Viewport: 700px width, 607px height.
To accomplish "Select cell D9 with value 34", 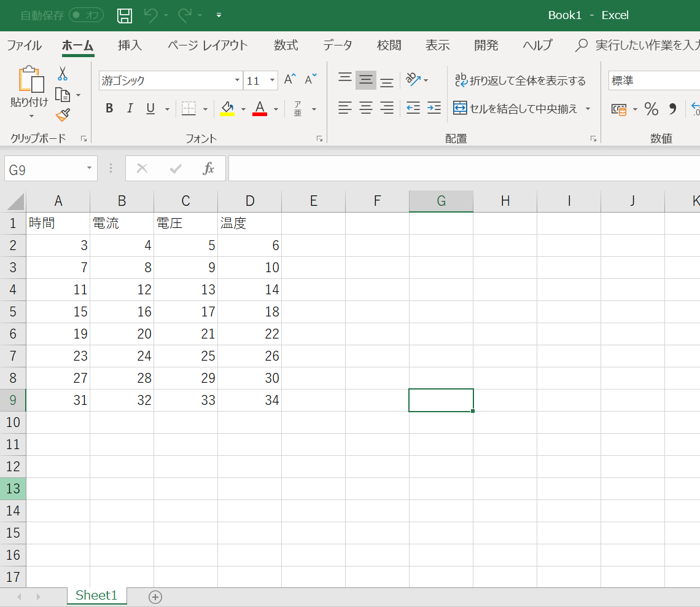I will (249, 400).
